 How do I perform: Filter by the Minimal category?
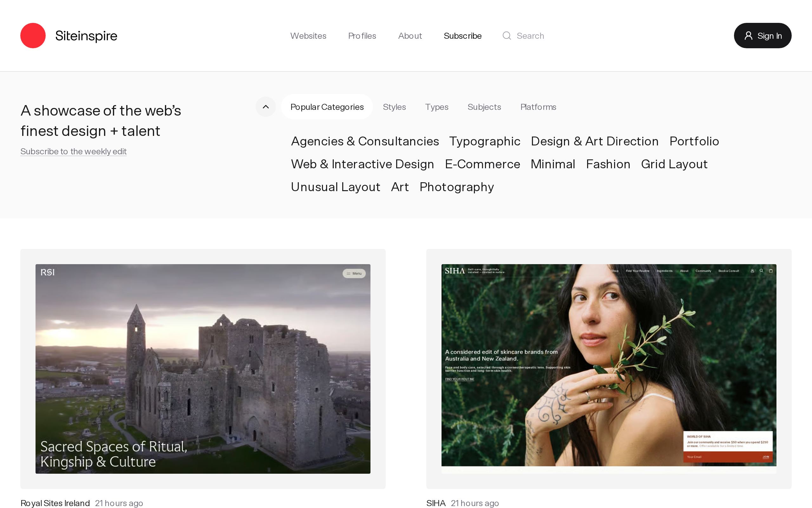(553, 164)
